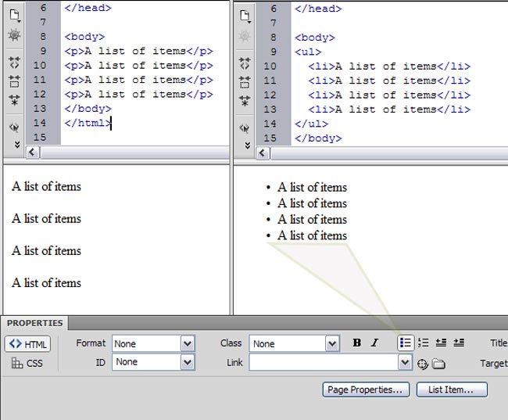This screenshot has width=508, height=420.
Task: Open the Link dropdown arrow
Action: (405, 362)
